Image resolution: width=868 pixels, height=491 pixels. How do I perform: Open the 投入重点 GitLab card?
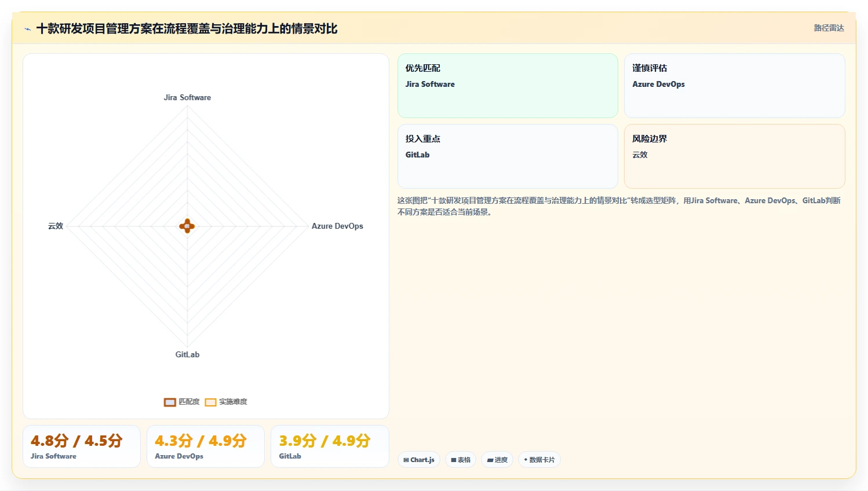pyautogui.click(x=508, y=156)
